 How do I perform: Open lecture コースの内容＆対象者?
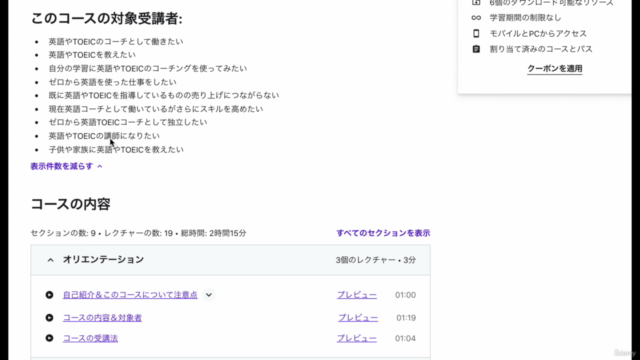tap(102, 318)
